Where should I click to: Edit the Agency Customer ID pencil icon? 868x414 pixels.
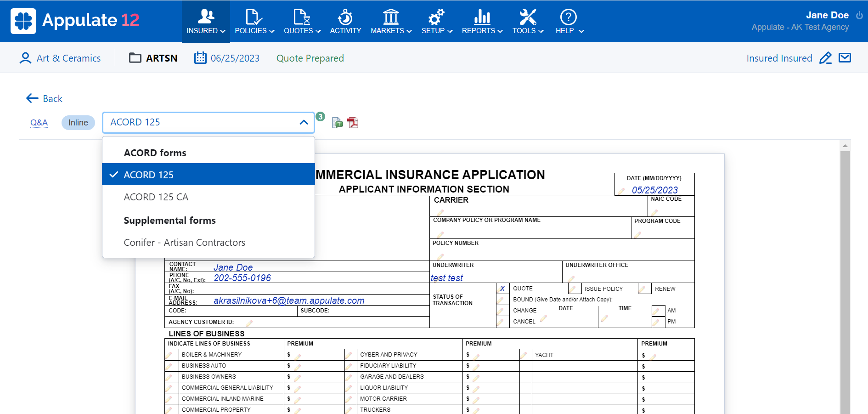[x=249, y=323]
